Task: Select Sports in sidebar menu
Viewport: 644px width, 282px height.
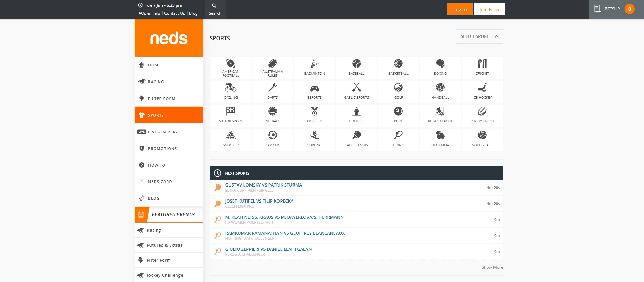Action: pos(169,115)
